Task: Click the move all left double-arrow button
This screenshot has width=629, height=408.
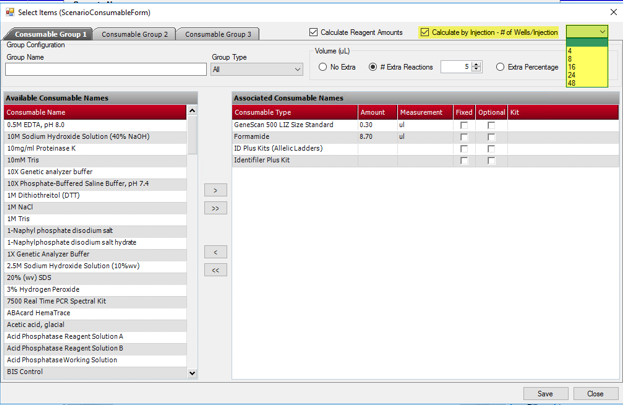Action: (x=215, y=270)
